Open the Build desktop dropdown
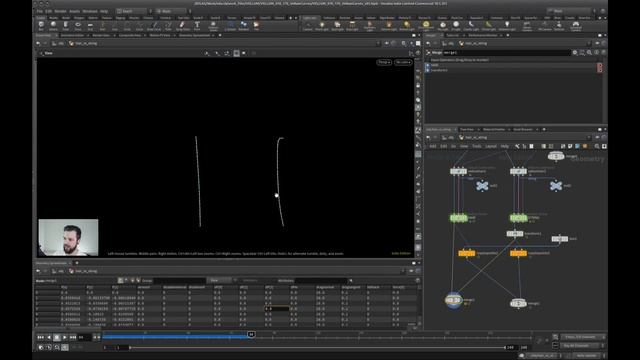 click(132, 11)
